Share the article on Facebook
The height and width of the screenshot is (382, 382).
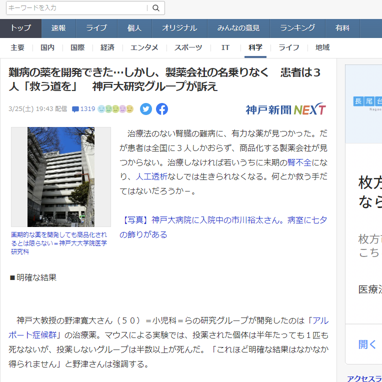162,109
